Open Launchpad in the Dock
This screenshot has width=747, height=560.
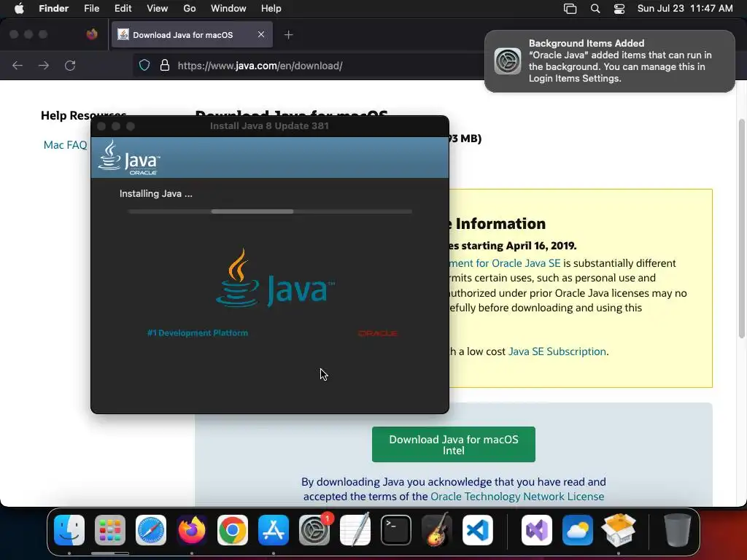click(110, 530)
